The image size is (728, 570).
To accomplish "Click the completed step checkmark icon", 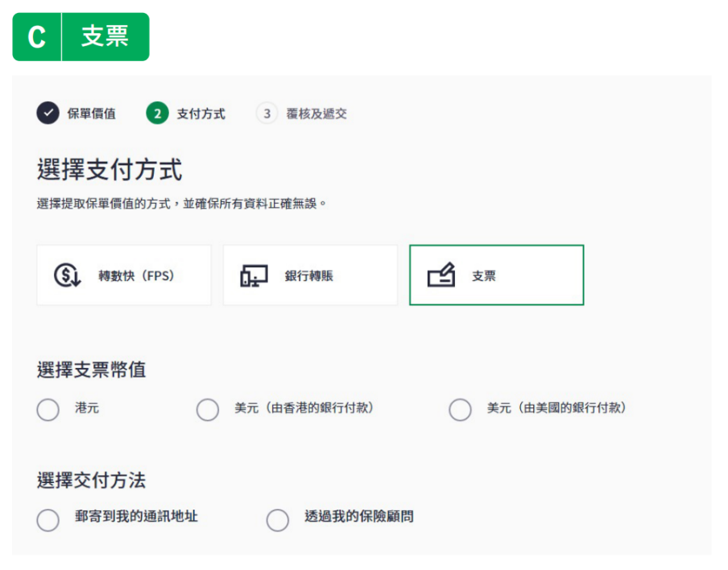I will (48, 114).
